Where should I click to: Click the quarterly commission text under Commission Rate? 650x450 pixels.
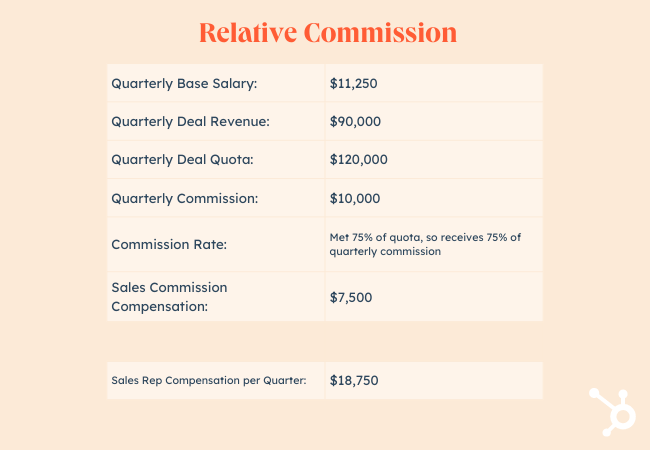click(385, 252)
